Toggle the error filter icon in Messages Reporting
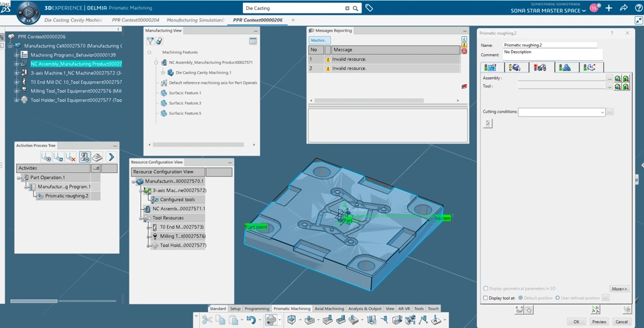The height and width of the screenshot is (328, 644). (x=464, y=52)
